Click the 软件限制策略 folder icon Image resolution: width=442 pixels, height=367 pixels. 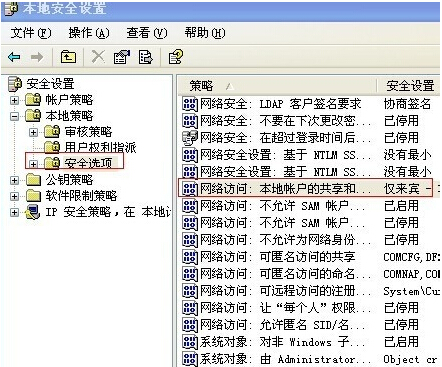pyautogui.click(x=33, y=195)
